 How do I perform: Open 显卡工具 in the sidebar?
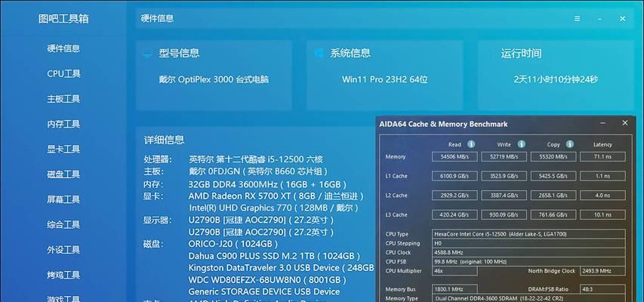pyautogui.click(x=63, y=149)
